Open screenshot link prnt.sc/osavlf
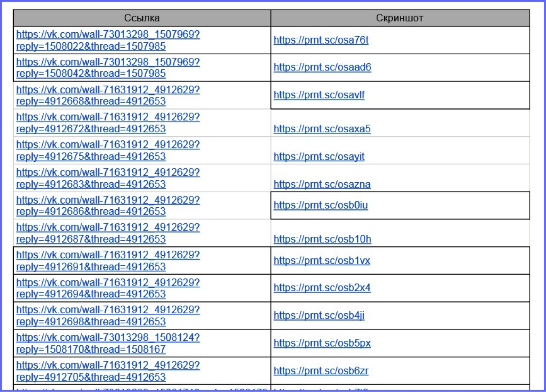This screenshot has width=546, height=392. [x=319, y=95]
